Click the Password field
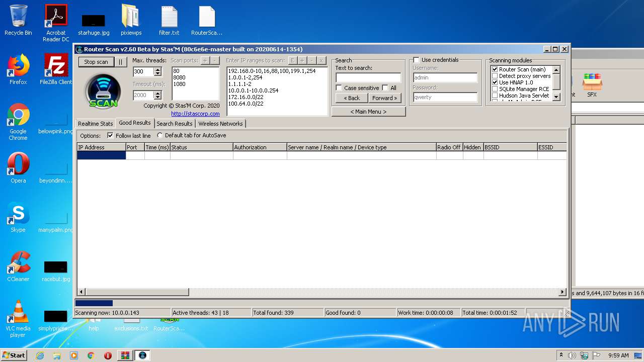644x362 pixels. tap(445, 97)
